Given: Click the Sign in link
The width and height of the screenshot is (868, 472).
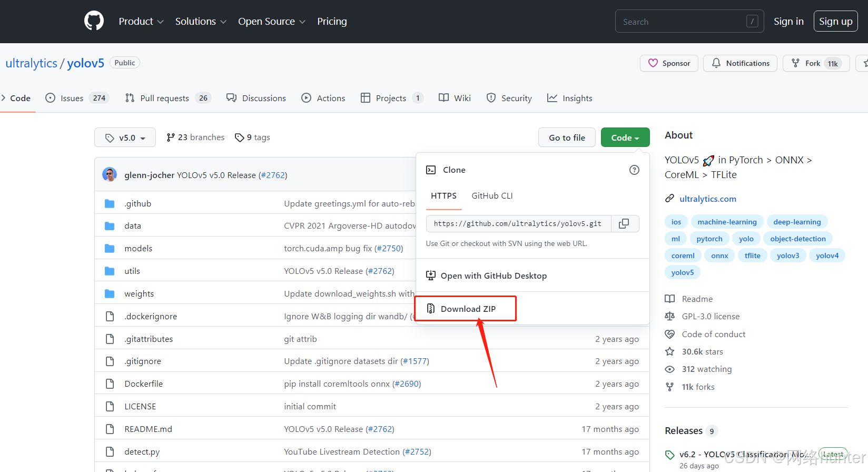Looking at the screenshot, I should point(788,22).
